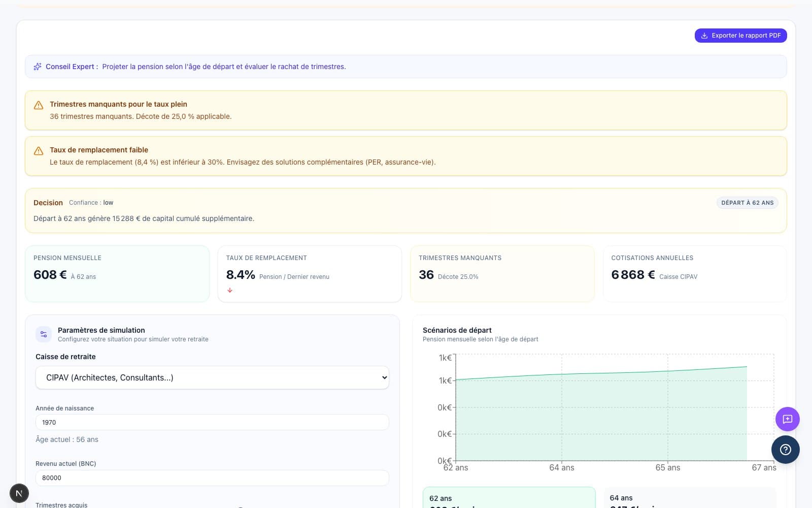Click the Trimestres manquants stat card
The height and width of the screenshot is (508, 812).
[502, 274]
